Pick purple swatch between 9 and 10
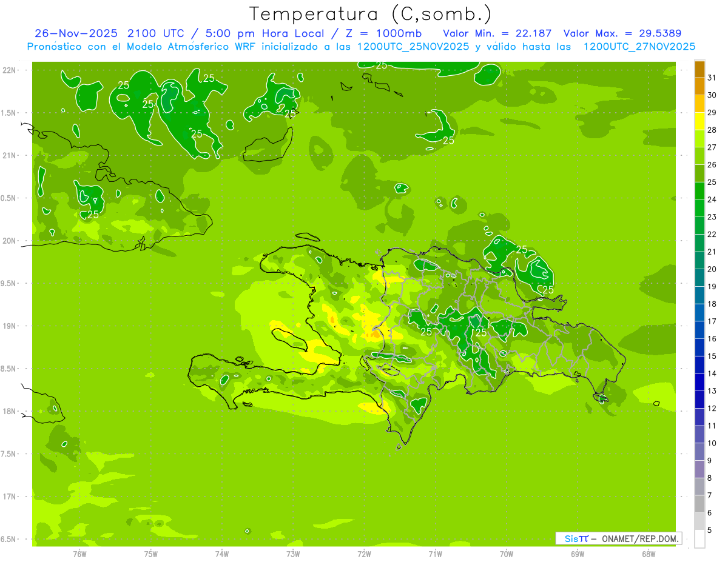This screenshot has width=728, height=562. click(x=699, y=452)
